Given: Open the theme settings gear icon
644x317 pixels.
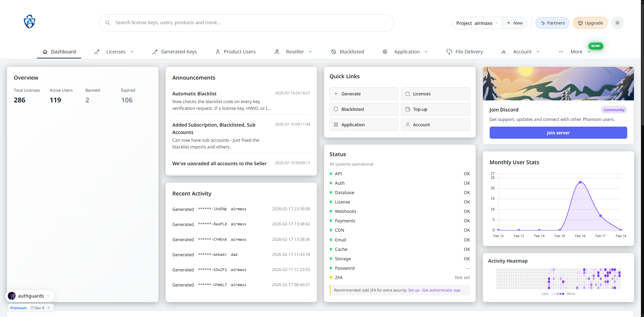Looking at the screenshot, I should pyautogui.click(x=617, y=22).
